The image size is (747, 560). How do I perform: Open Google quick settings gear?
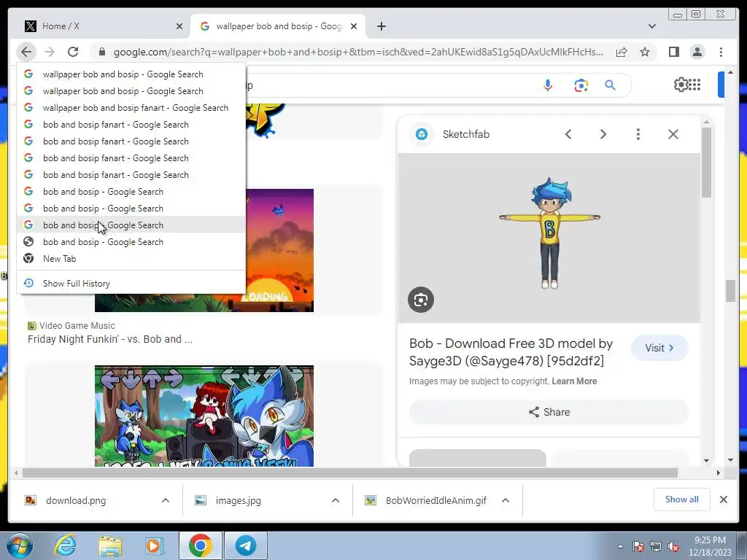click(681, 85)
